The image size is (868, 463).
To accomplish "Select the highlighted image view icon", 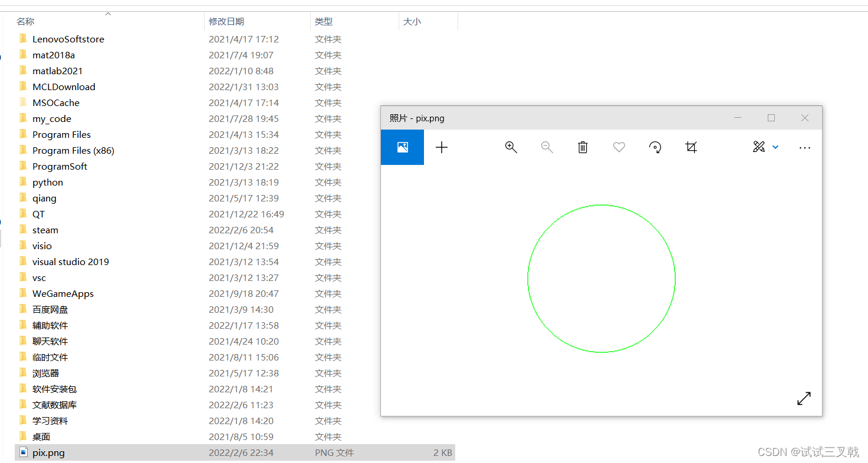I will coord(402,147).
